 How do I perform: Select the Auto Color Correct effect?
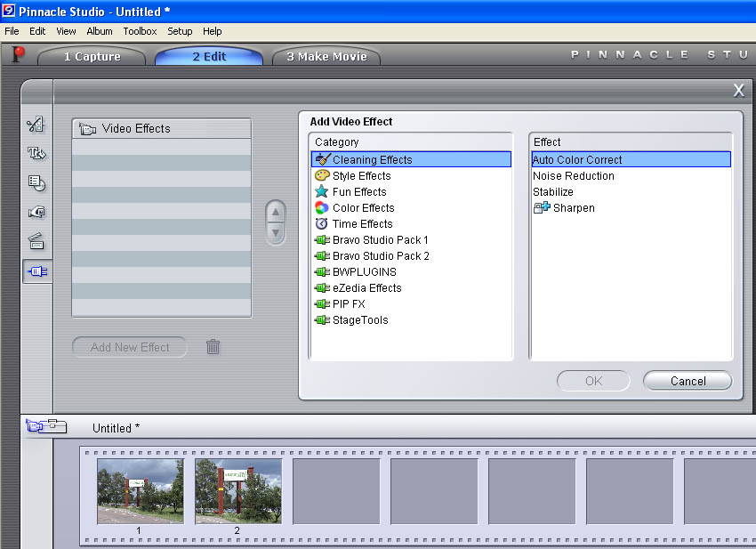[x=631, y=159]
